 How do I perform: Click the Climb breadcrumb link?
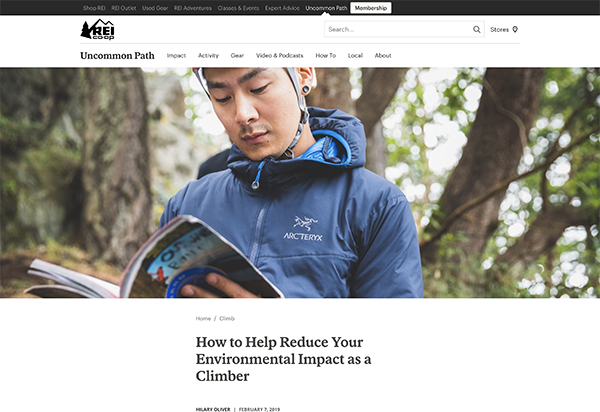coord(227,318)
